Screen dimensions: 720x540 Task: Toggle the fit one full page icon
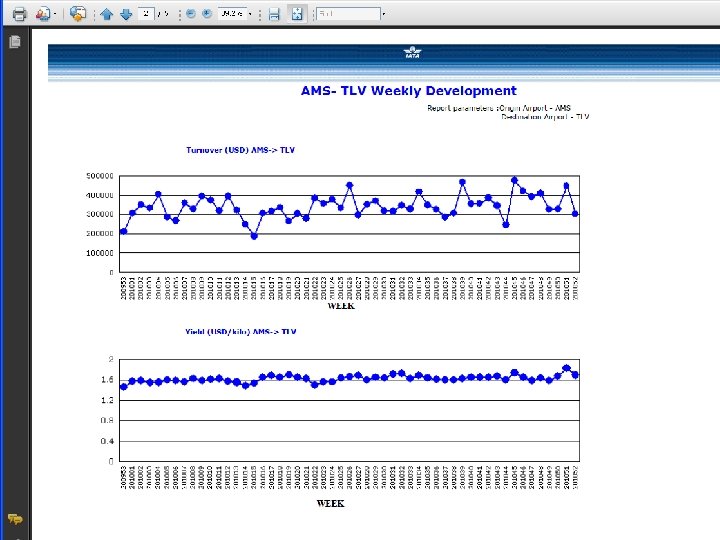click(x=297, y=14)
